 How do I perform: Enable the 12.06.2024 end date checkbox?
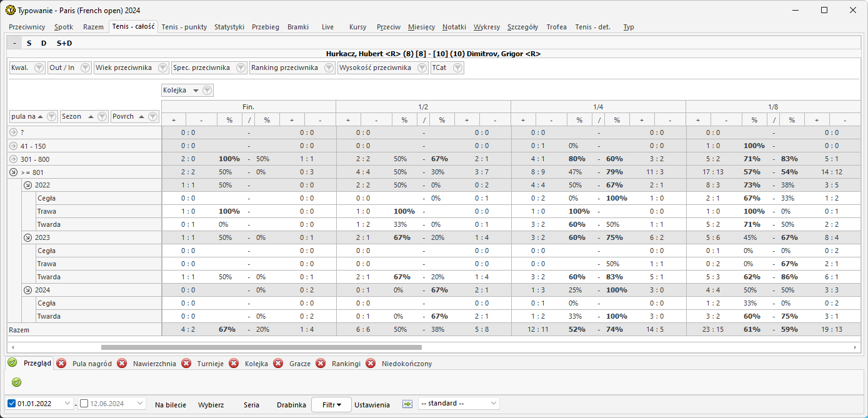click(x=84, y=404)
